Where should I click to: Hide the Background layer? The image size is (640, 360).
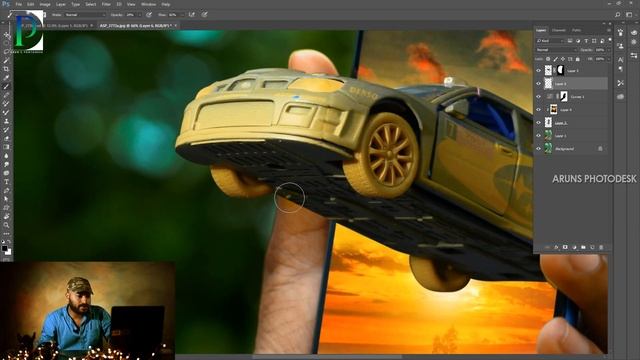click(x=538, y=149)
